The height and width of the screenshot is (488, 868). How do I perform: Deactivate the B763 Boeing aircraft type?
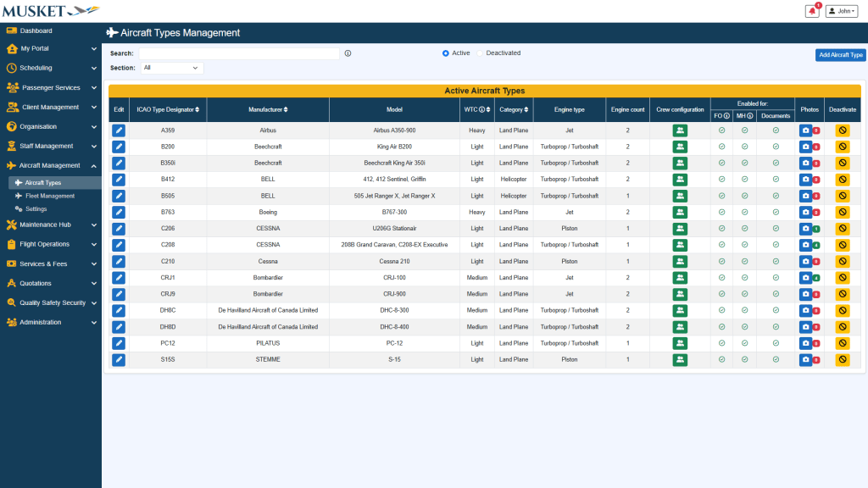click(x=843, y=212)
